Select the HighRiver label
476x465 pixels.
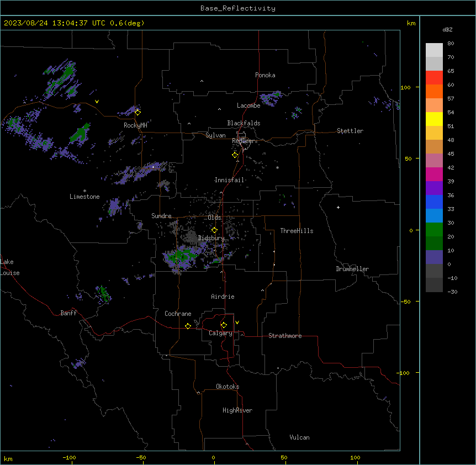point(237,410)
